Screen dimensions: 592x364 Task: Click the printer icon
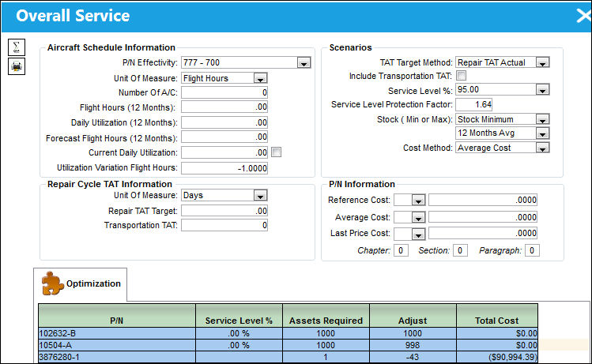[17, 66]
